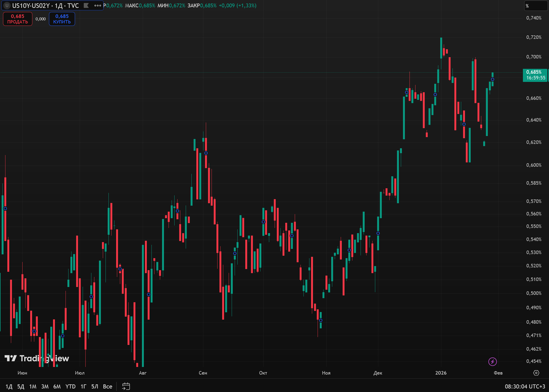Click the blue КУПИТЬ 0,685 button
549x392 pixels.
point(62,19)
